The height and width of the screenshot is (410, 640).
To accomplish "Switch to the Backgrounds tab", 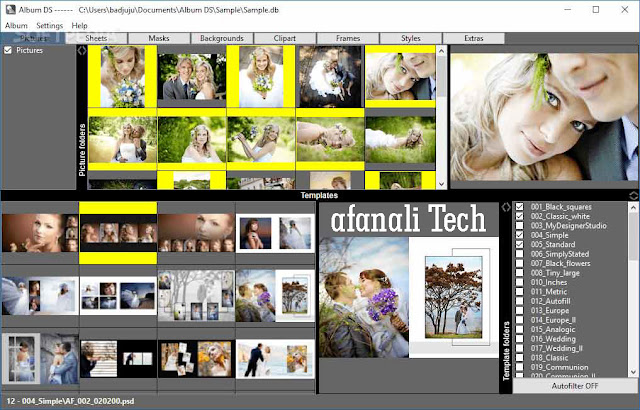I will click(222, 38).
